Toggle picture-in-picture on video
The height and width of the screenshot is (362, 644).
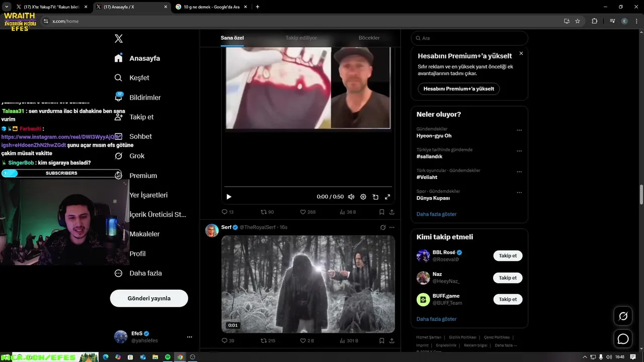[375, 197]
